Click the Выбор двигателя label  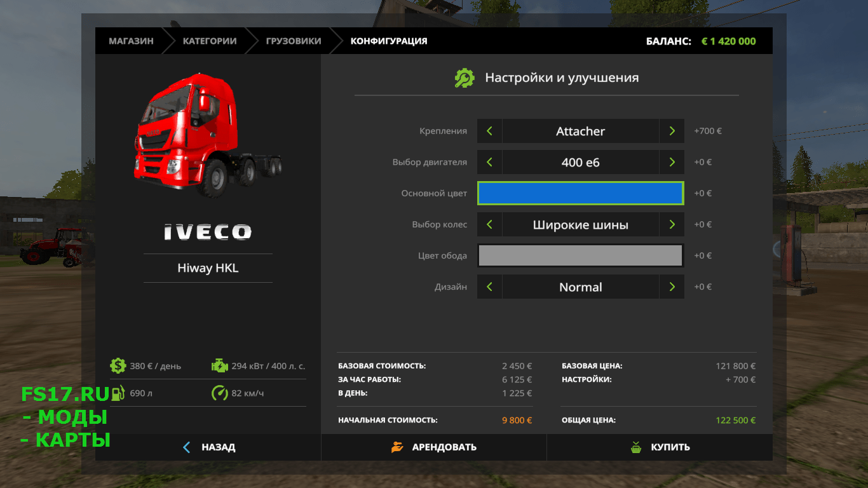click(x=430, y=162)
